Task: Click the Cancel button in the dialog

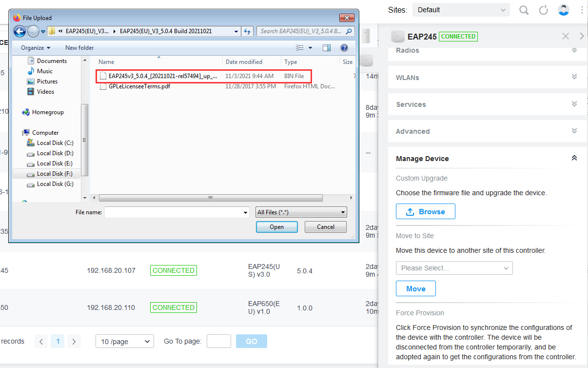Action: click(x=326, y=227)
